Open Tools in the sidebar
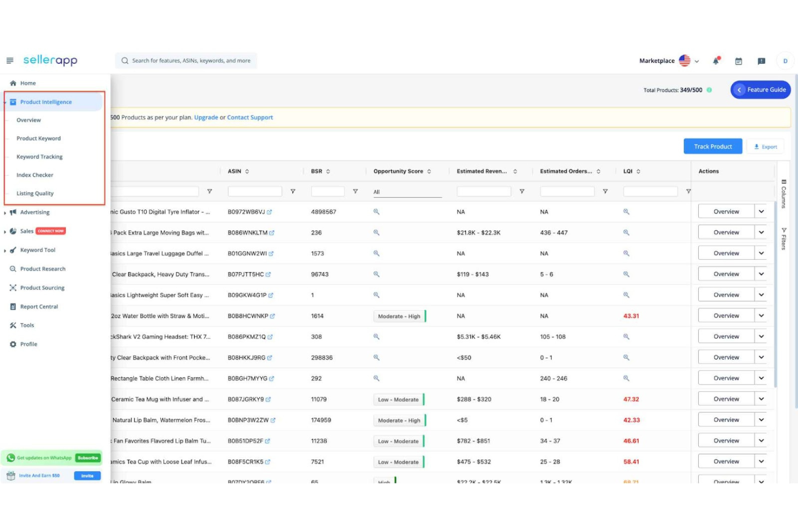The width and height of the screenshot is (798, 532). 27,326
